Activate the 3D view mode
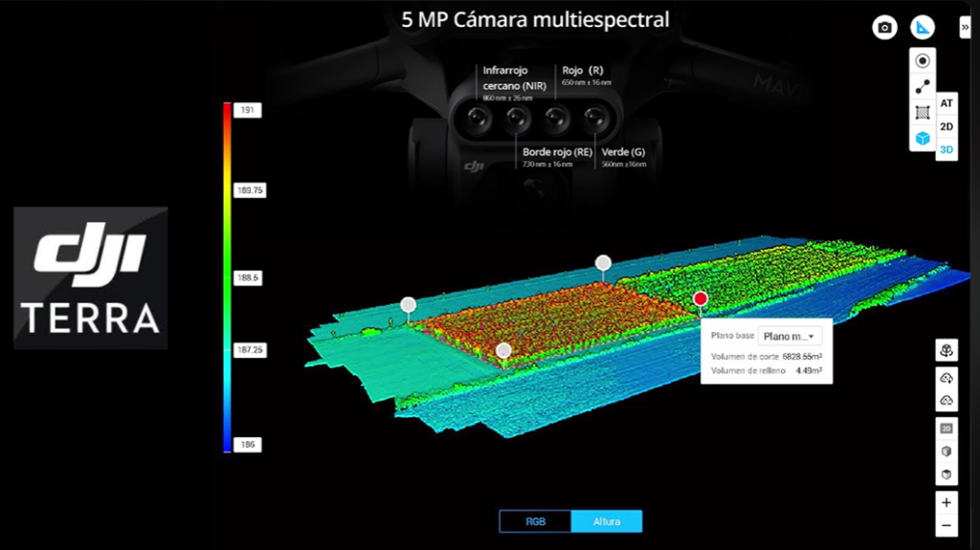This screenshot has width=980, height=550. pyautogui.click(x=946, y=150)
